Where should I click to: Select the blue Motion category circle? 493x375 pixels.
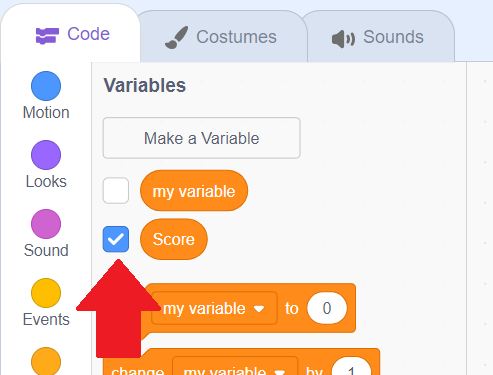(46, 86)
